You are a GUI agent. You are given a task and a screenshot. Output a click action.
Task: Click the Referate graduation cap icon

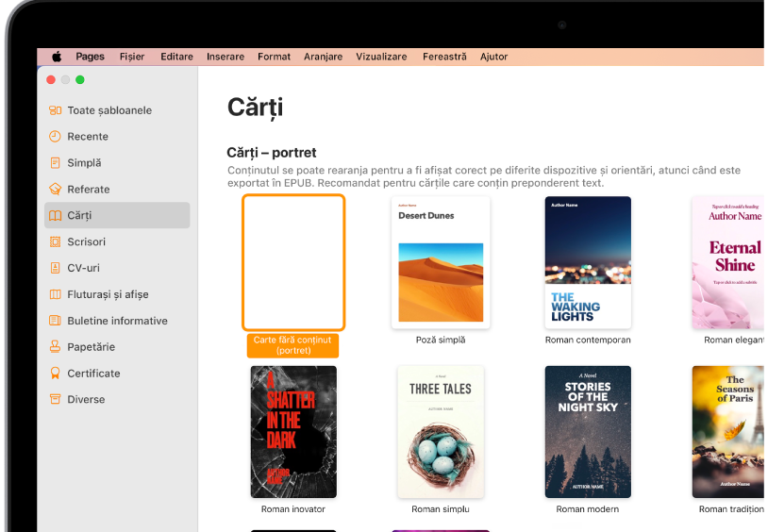tap(55, 189)
